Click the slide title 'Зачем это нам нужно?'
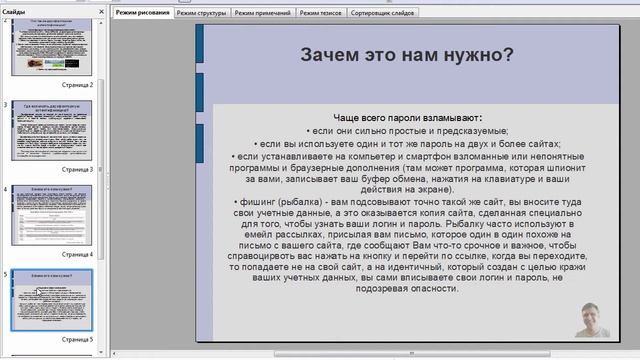This screenshot has height=360, width=640. tap(407, 55)
